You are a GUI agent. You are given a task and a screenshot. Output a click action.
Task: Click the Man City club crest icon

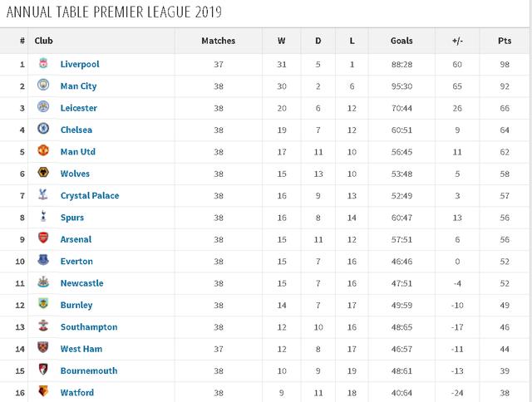[x=43, y=85]
